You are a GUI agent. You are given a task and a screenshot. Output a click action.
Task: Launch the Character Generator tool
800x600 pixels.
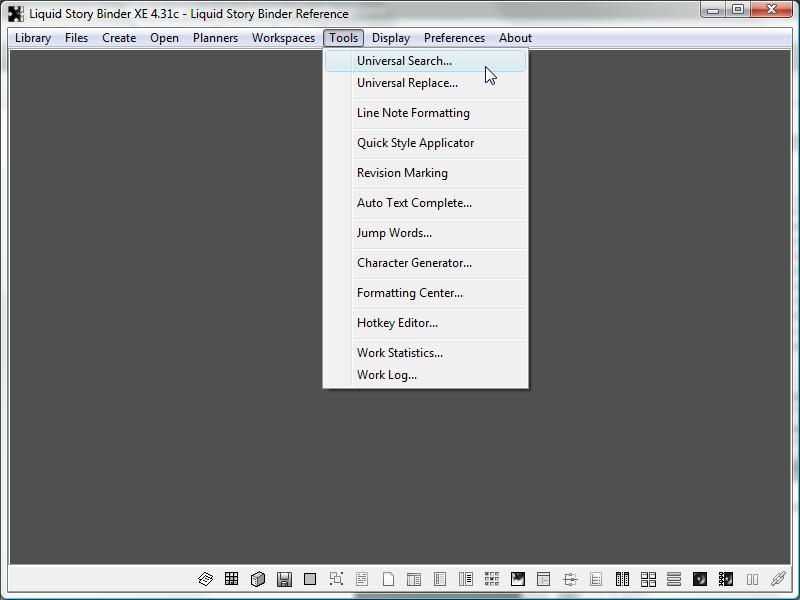414,263
